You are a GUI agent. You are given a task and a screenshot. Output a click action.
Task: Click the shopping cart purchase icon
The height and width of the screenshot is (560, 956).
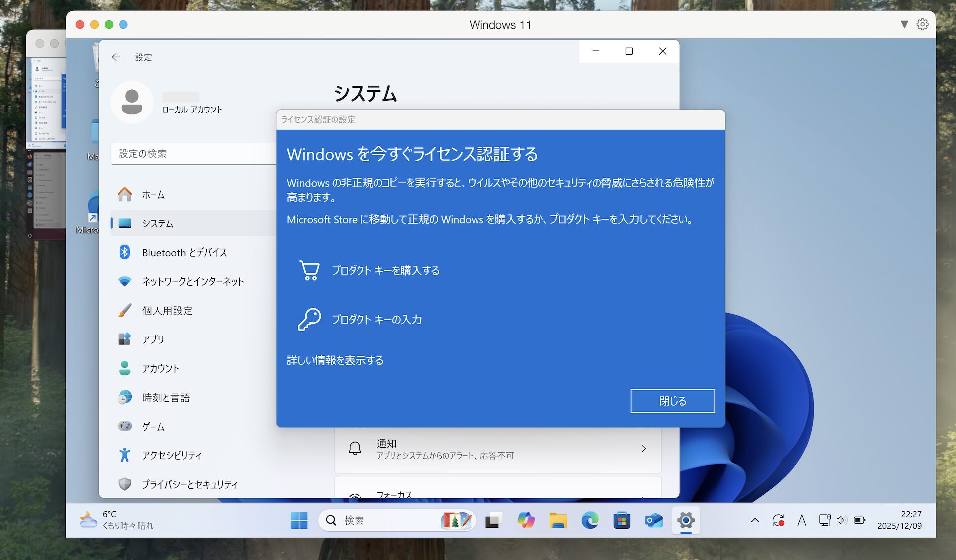pyautogui.click(x=309, y=270)
